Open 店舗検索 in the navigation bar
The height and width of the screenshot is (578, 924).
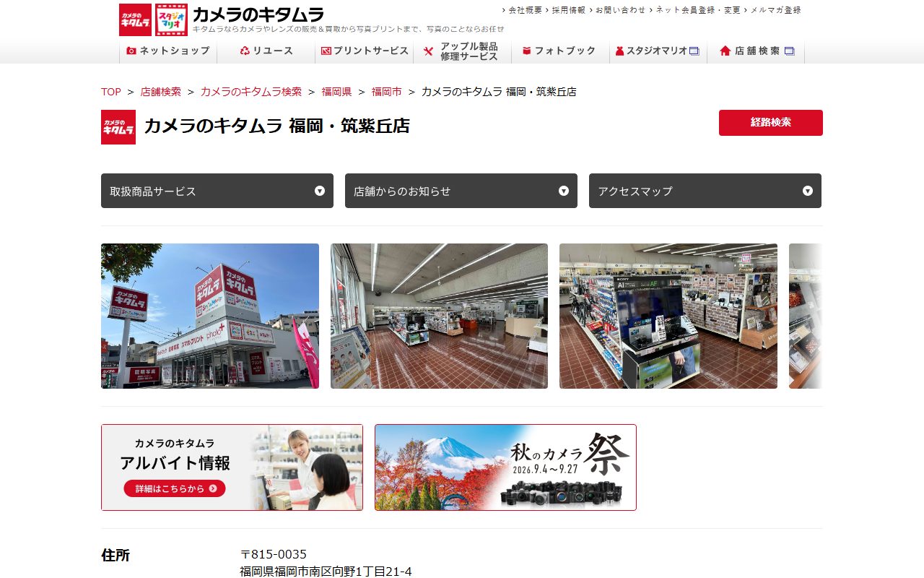click(x=756, y=51)
